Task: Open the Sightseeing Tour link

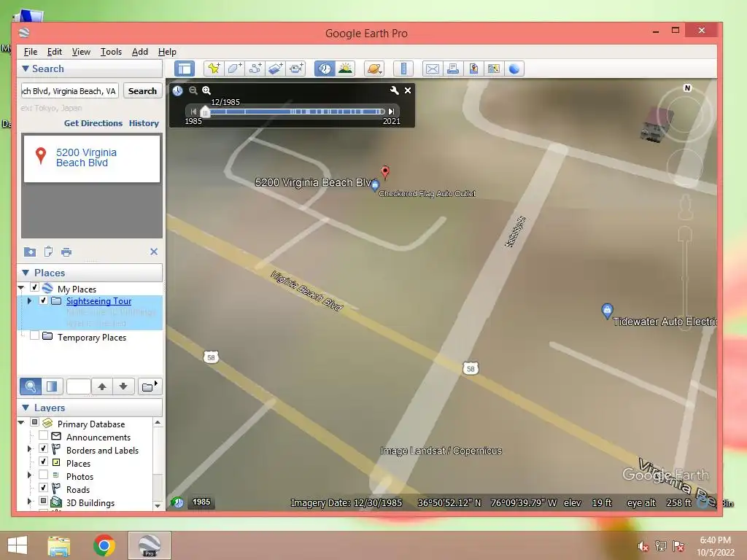Action: 98,301
